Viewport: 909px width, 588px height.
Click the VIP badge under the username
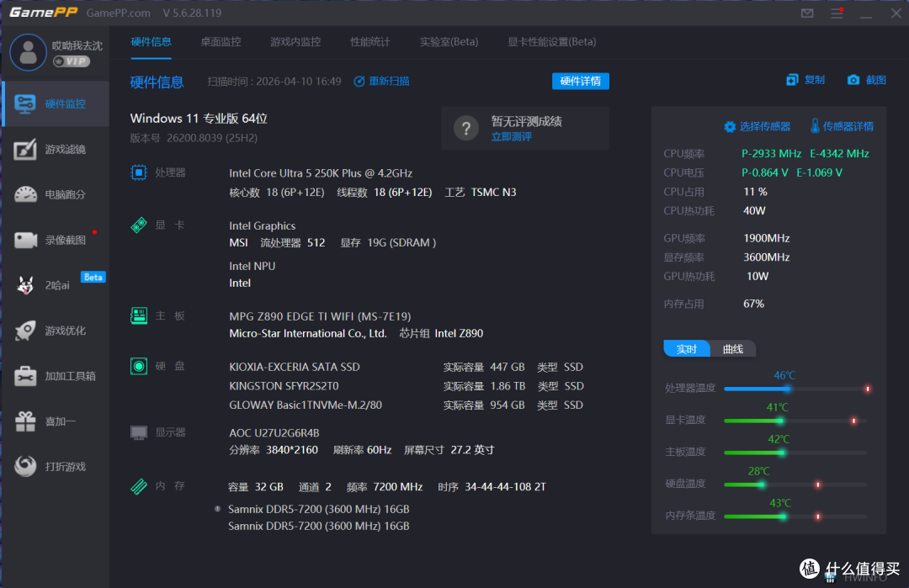(72, 61)
